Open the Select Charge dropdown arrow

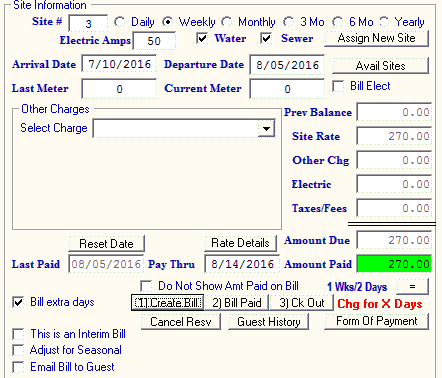266,128
